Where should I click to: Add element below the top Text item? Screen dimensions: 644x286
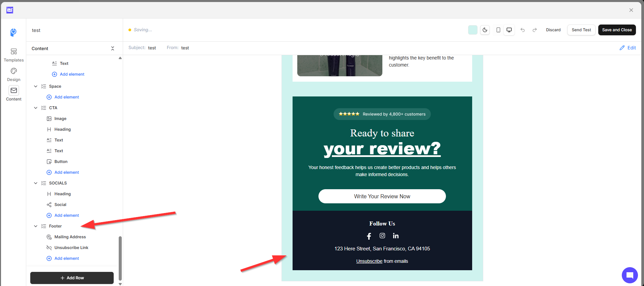click(x=68, y=74)
